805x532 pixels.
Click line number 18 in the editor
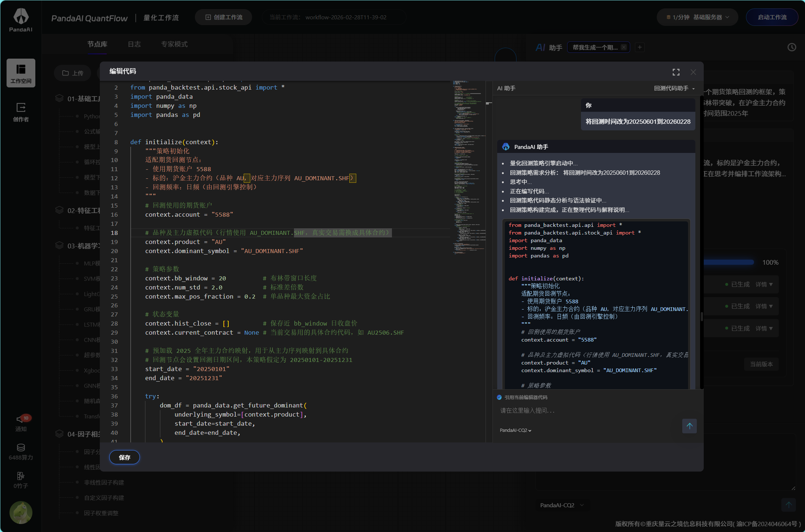point(114,233)
